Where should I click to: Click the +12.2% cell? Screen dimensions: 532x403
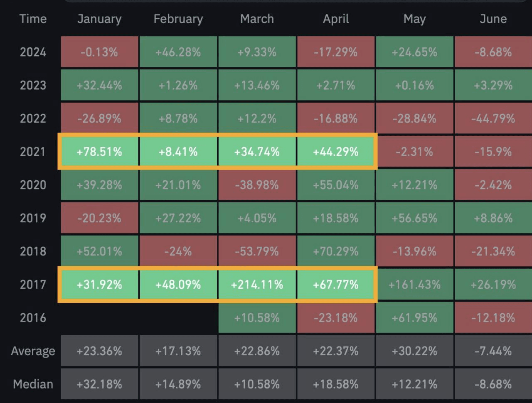(x=257, y=118)
